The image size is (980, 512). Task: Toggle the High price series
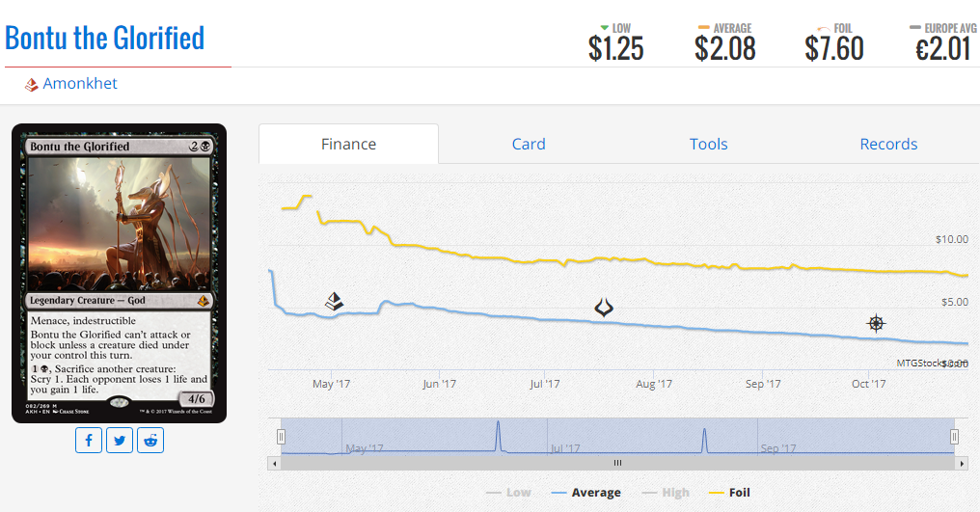tap(666, 493)
